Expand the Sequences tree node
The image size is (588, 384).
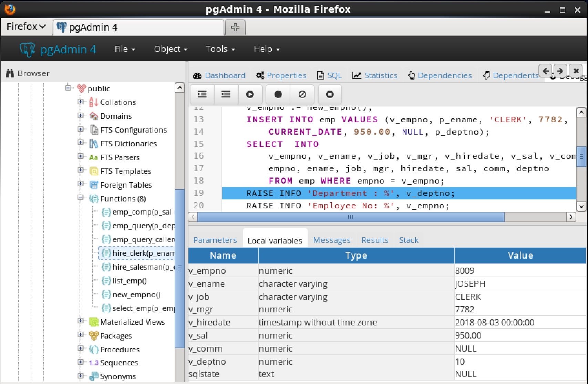[x=80, y=362]
